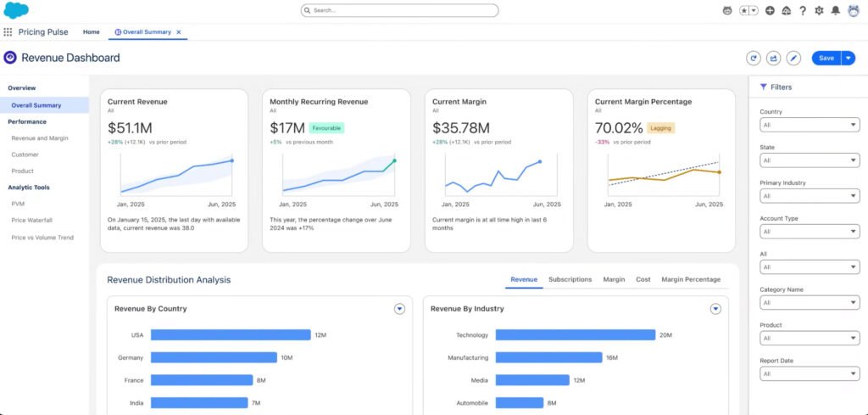Viewport: 868px width, 415px height.
Task: Open the notifications bell
Action: pos(835,11)
